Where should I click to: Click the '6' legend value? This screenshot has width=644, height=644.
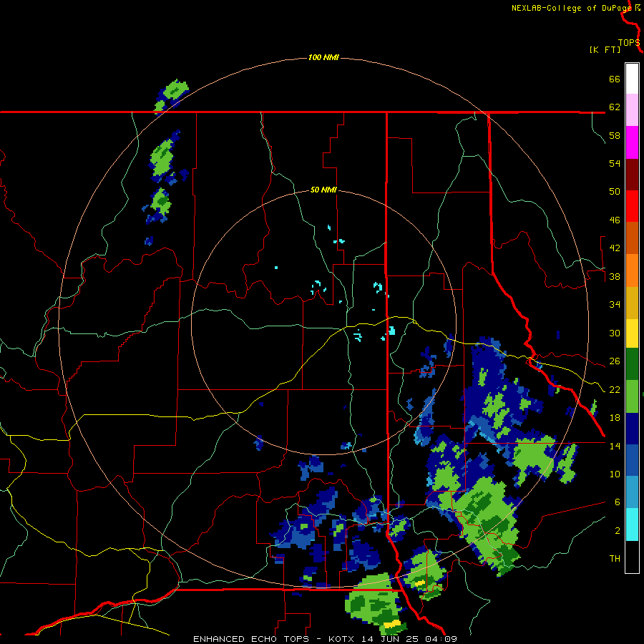point(618,502)
